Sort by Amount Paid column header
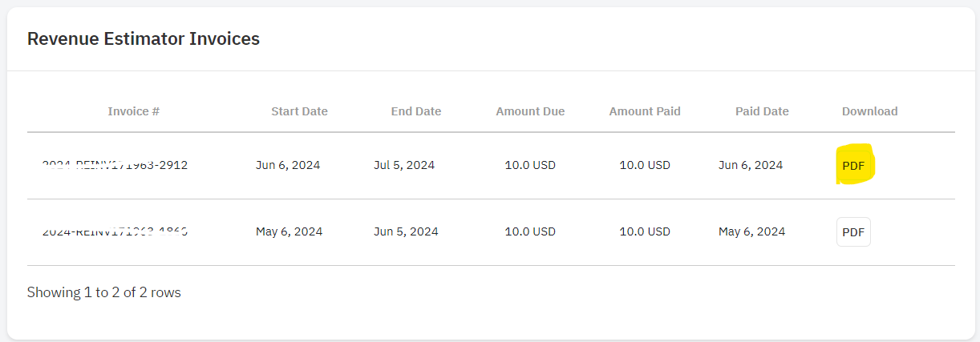Screen dimensions: 980x342 point(645,111)
